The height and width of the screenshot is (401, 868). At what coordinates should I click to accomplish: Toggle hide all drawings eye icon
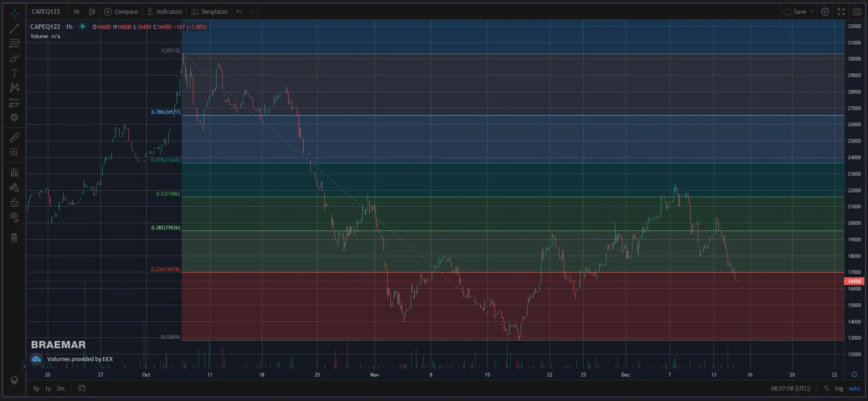click(14, 217)
